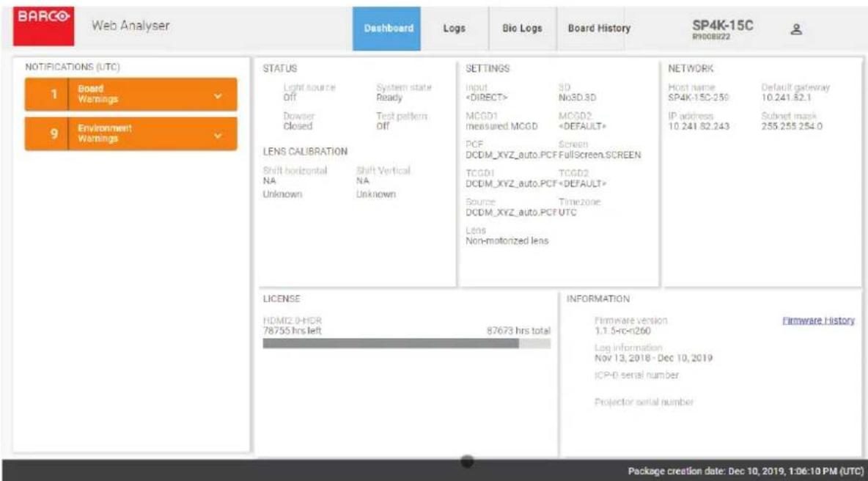
Task: Open the user account icon
Action: [x=796, y=29]
